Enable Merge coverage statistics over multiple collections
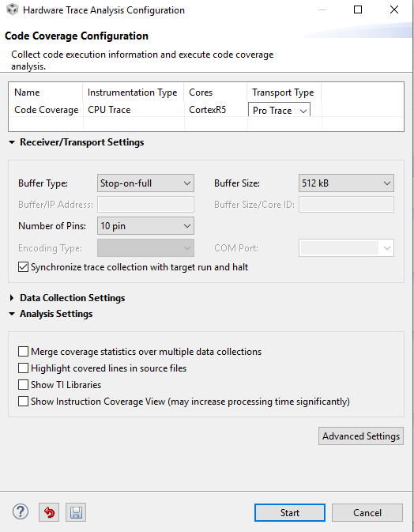 (x=23, y=352)
